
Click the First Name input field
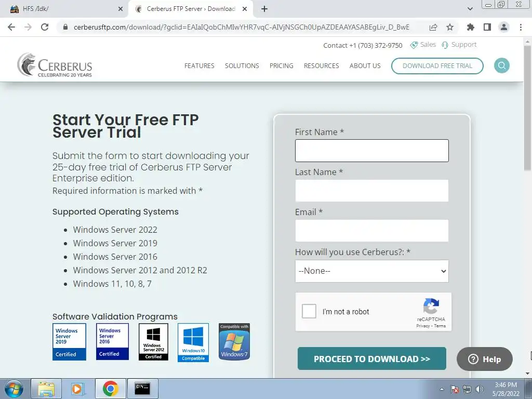pyautogui.click(x=372, y=151)
